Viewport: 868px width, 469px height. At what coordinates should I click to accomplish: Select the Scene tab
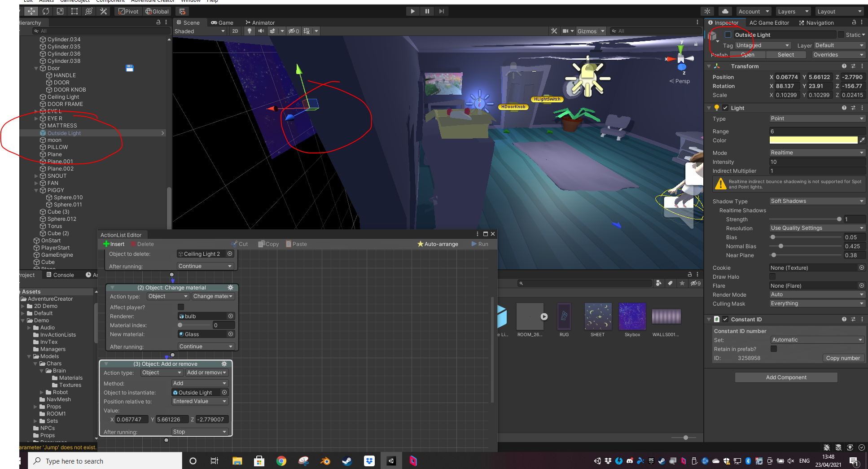click(188, 22)
